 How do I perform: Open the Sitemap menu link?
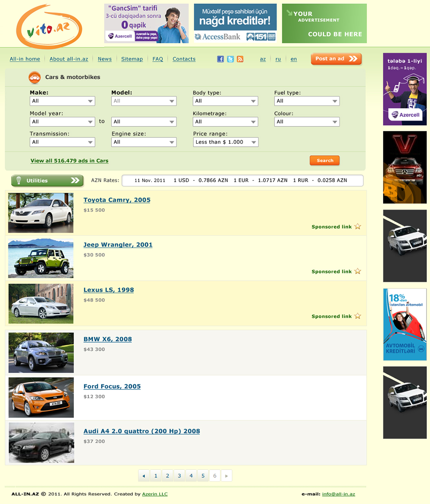[x=132, y=59]
